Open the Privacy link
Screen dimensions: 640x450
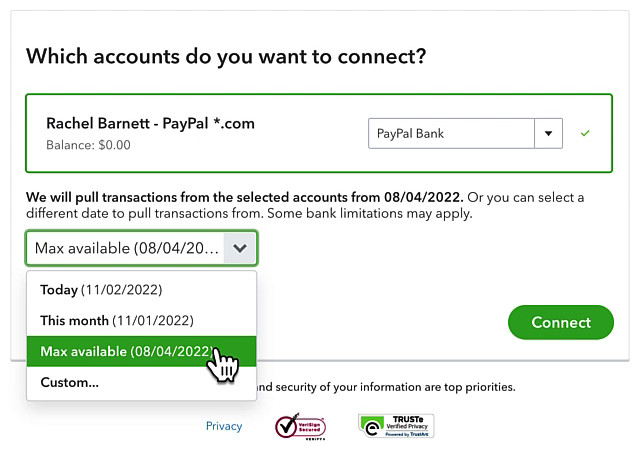tap(224, 426)
